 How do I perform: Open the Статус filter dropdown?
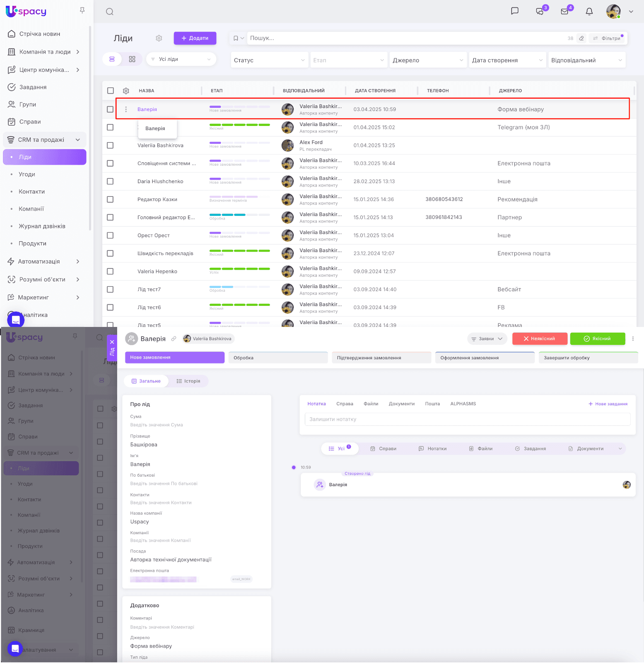269,60
